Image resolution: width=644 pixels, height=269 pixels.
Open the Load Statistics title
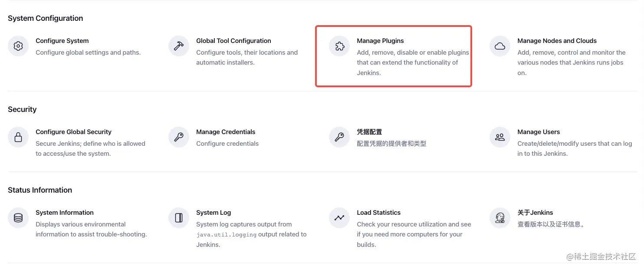pos(378,213)
